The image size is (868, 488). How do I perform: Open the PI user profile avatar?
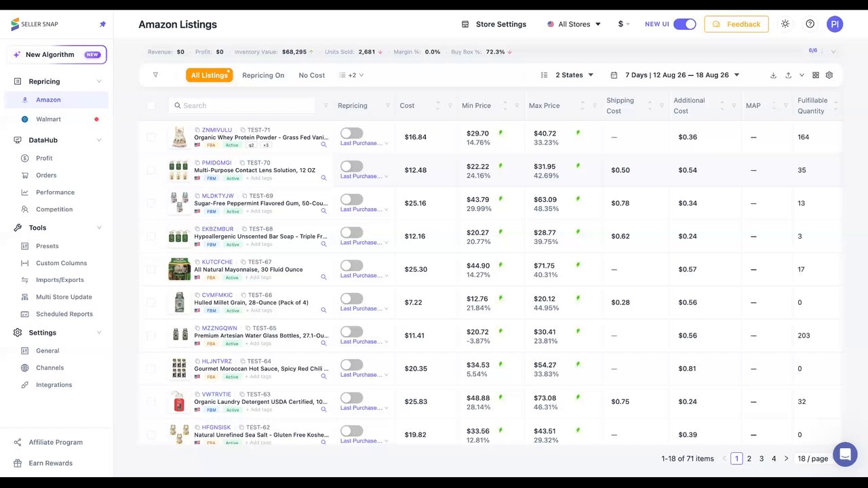(x=835, y=24)
